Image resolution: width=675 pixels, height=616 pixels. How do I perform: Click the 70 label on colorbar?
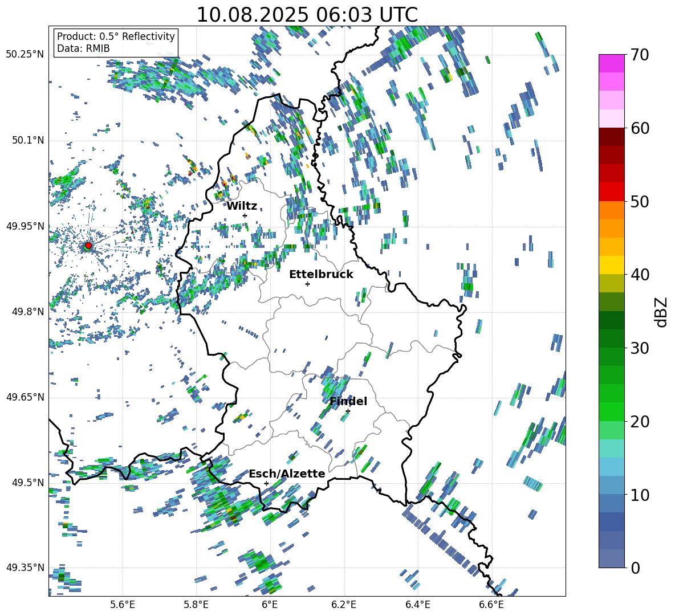coord(639,55)
